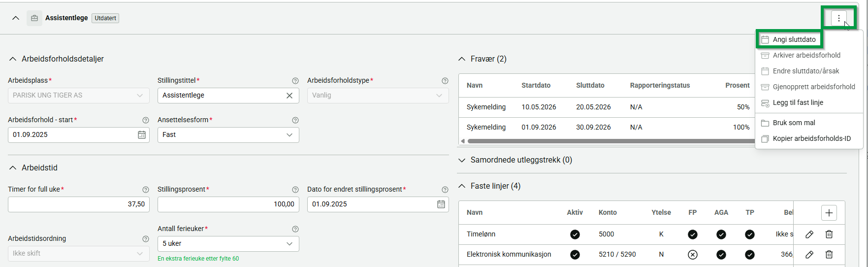Viewport: 868px width, 267px height.
Task: Toggle FP checkmark for Timelønn
Action: tap(693, 234)
